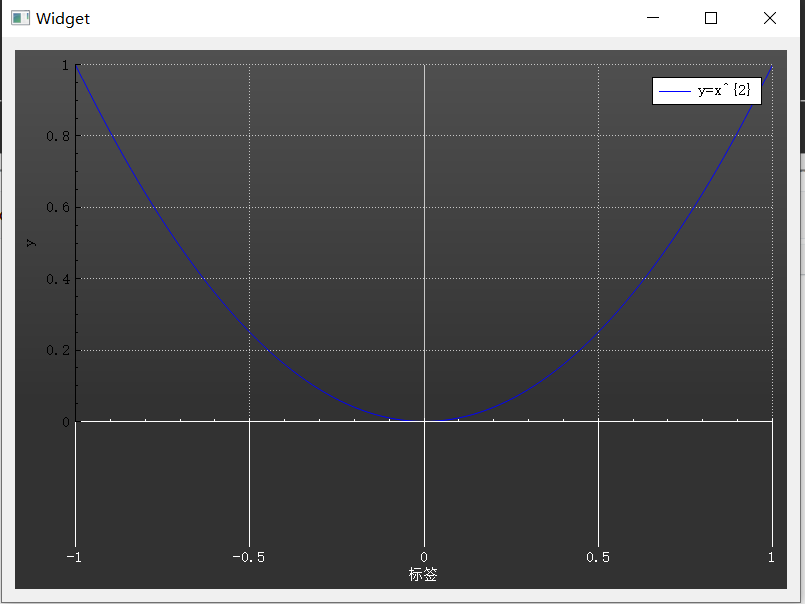Click the Widget title text
Viewport: 805px width, 604px height.
[x=63, y=18]
